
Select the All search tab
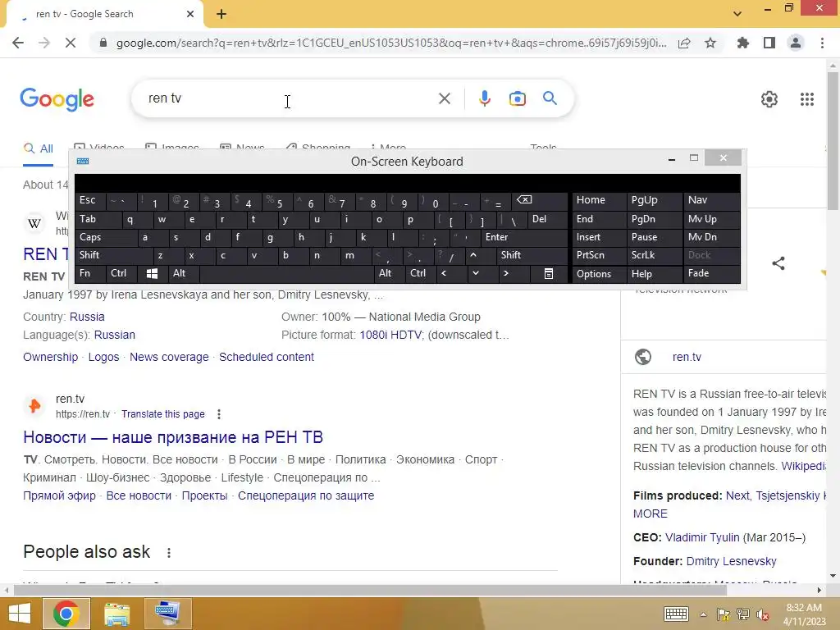point(39,148)
